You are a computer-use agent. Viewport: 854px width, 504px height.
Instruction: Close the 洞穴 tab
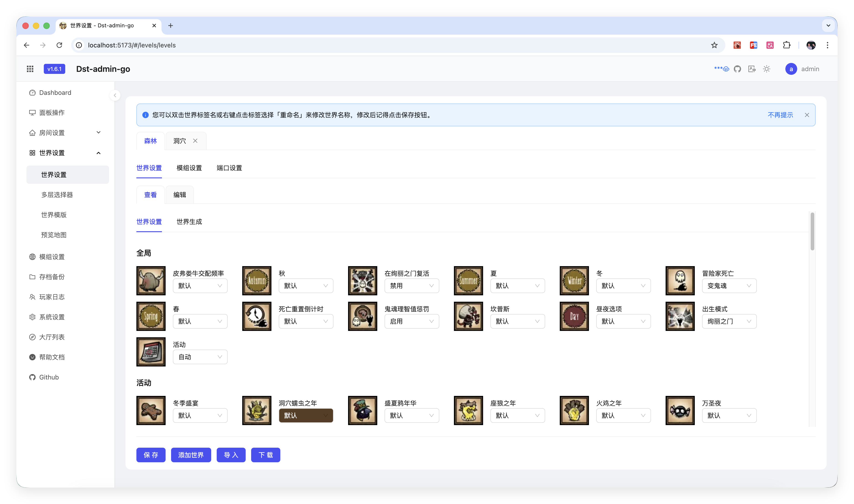[195, 141]
